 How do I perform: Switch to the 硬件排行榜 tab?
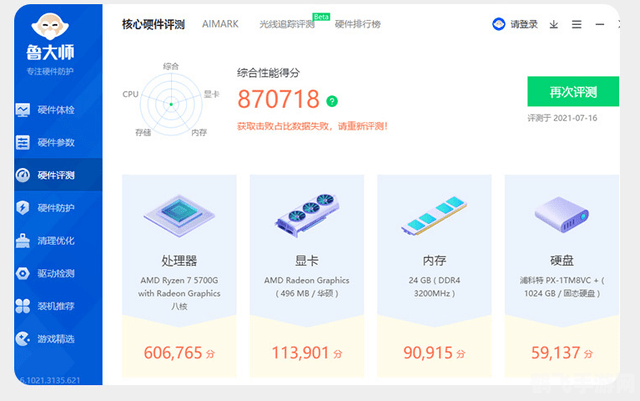[x=358, y=25]
